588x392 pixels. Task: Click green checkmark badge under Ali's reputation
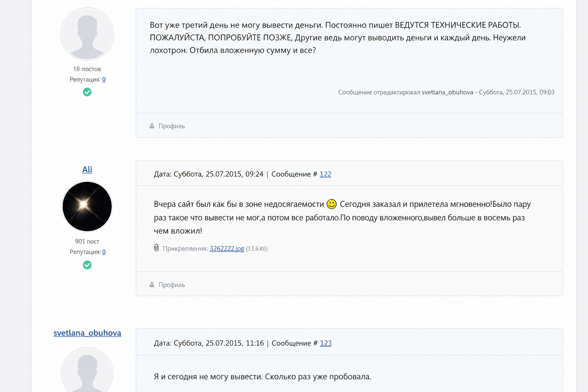[x=87, y=265]
